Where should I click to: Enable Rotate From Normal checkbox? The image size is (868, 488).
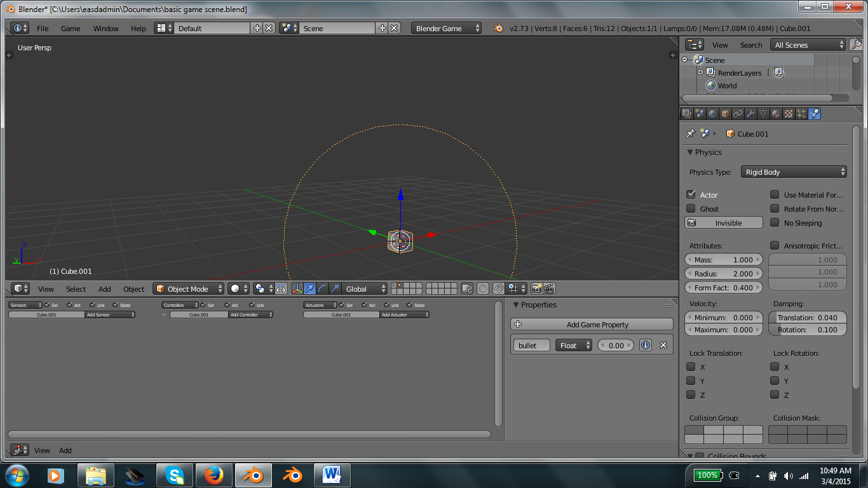point(775,208)
